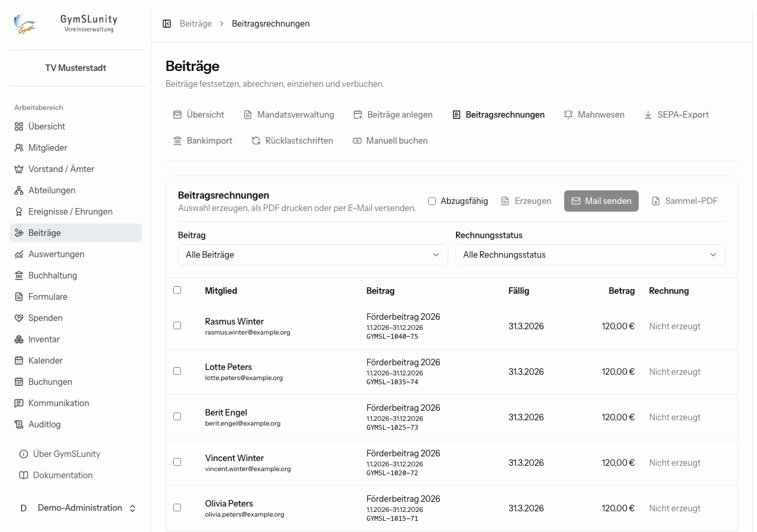The width and height of the screenshot is (757, 532).
Task: Click the Ereignisse / Ehrungen award icon
Action: 19,212
